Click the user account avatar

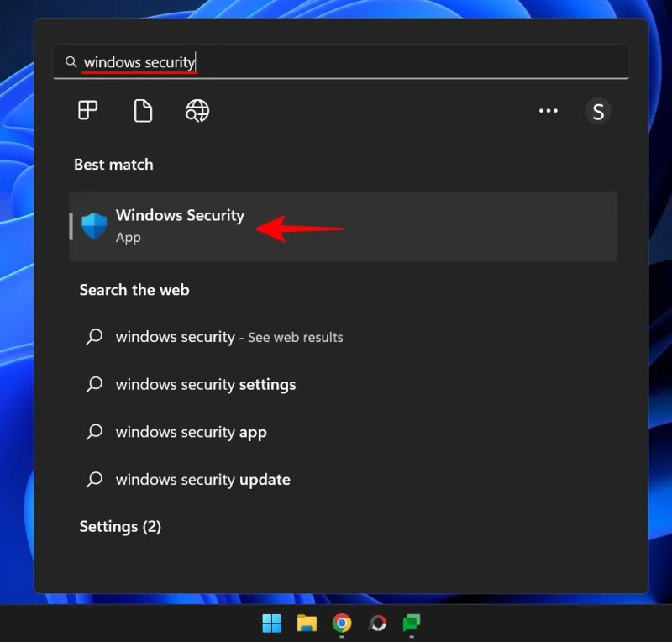(x=598, y=110)
